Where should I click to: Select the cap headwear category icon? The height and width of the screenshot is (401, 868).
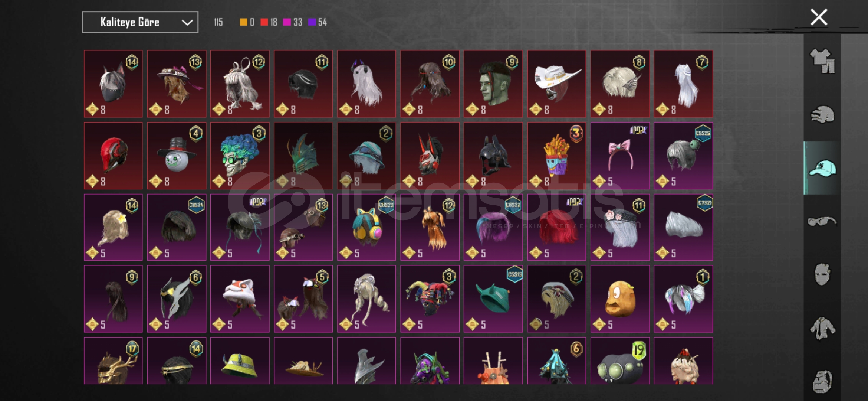(x=822, y=168)
